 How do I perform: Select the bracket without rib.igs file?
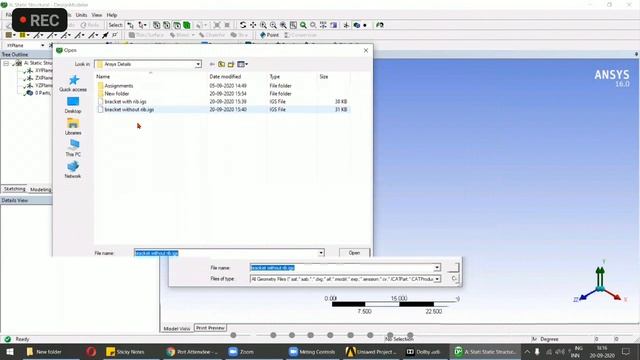(x=129, y=109)
